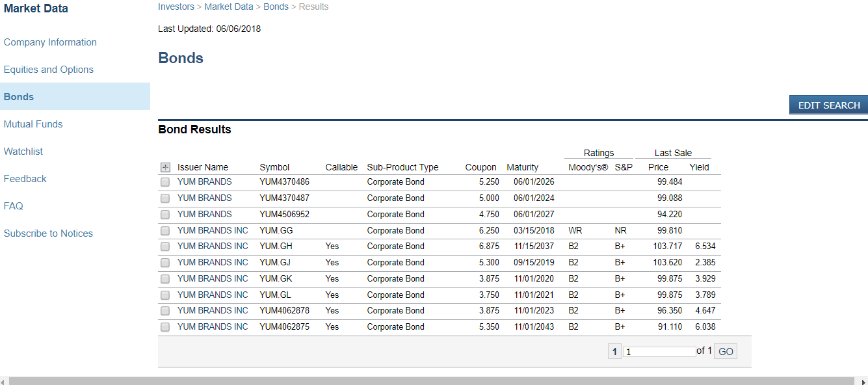Sort by the Maturity column header
The height and width of the screenshot is (385, 868).
[x=522, y=167]
